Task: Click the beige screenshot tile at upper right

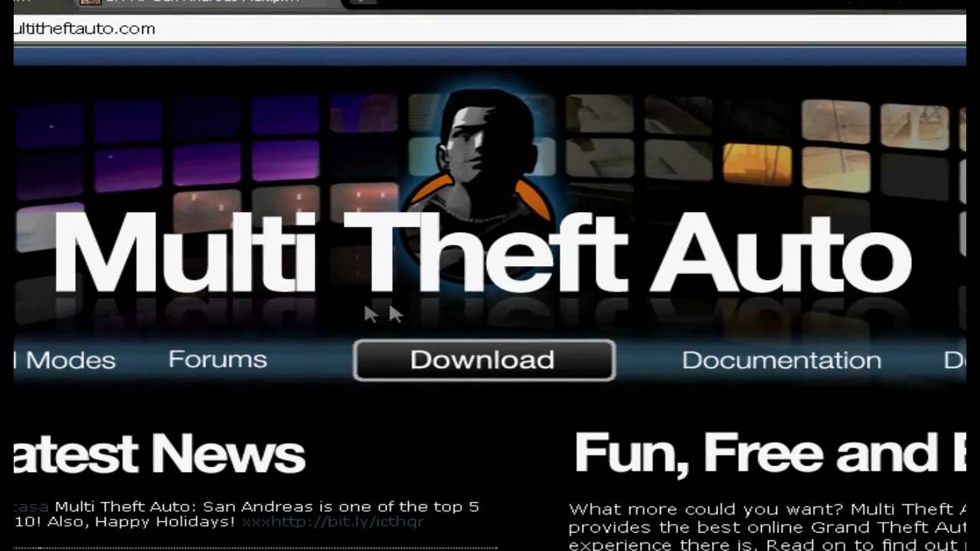Action: (835, 121)
